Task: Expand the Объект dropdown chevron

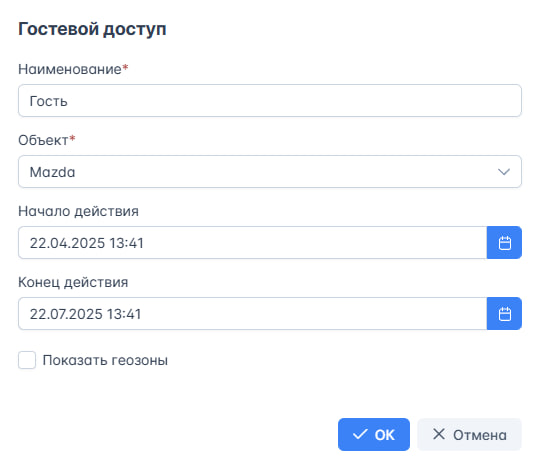Action: pos(504,172)
